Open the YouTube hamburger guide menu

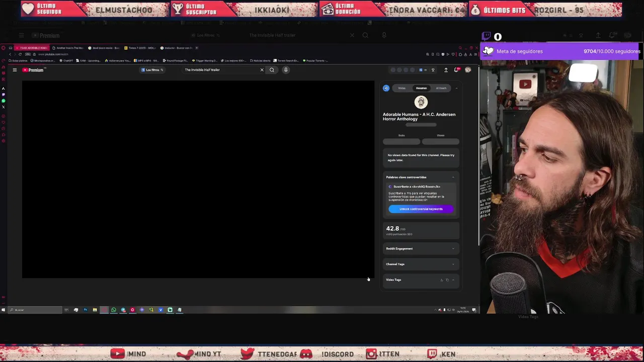[15, 70]
